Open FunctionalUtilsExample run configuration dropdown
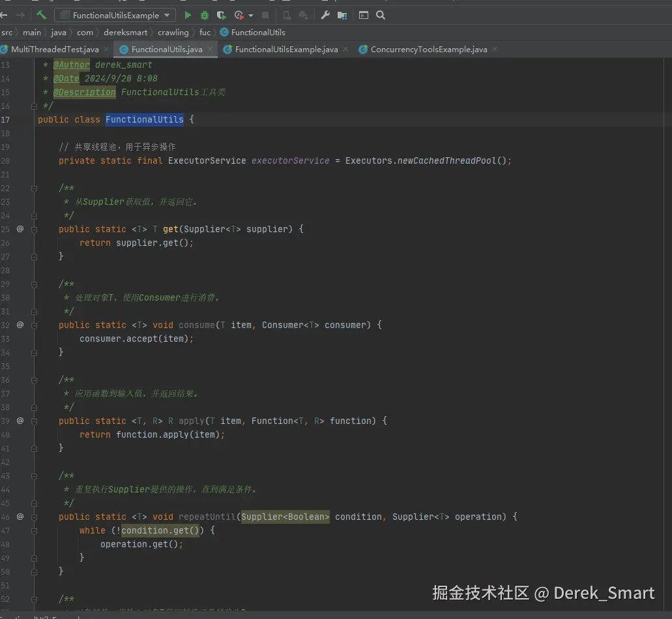The height and width of the screenshot is (619, 672). pos(115,15)
